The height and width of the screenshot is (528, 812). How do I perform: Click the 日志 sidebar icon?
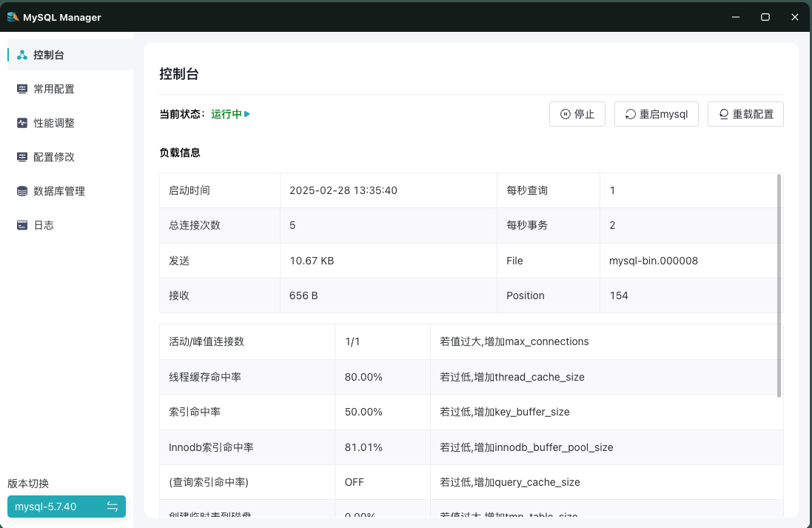click(21, 225)
